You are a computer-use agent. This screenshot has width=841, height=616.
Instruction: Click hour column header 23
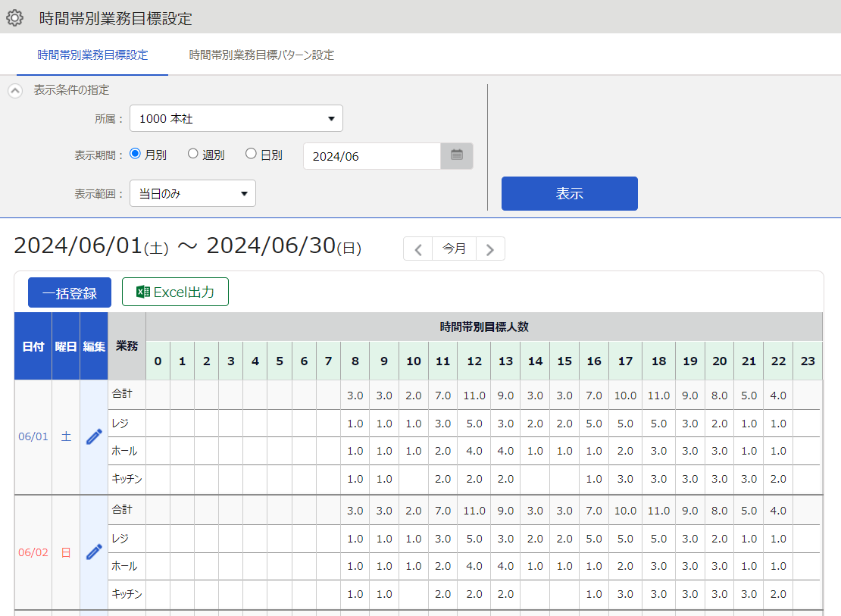click(808, 361)
